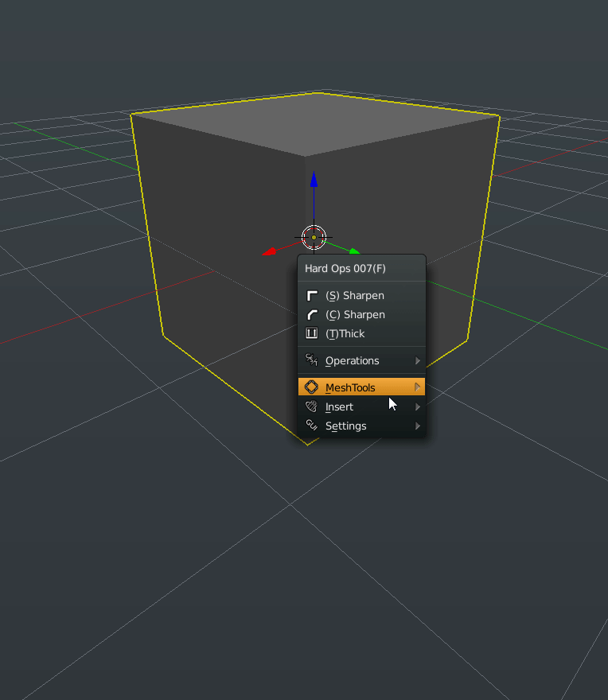Select the Operations menu label

(x=353, y=361)
